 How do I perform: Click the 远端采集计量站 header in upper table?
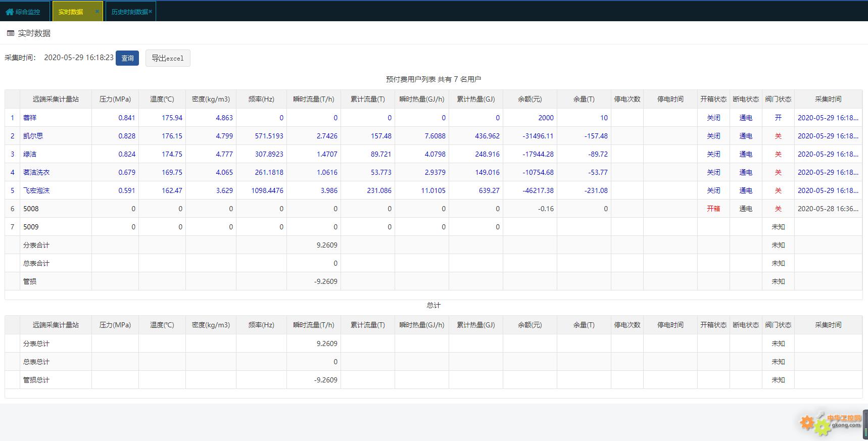[56, 99]
